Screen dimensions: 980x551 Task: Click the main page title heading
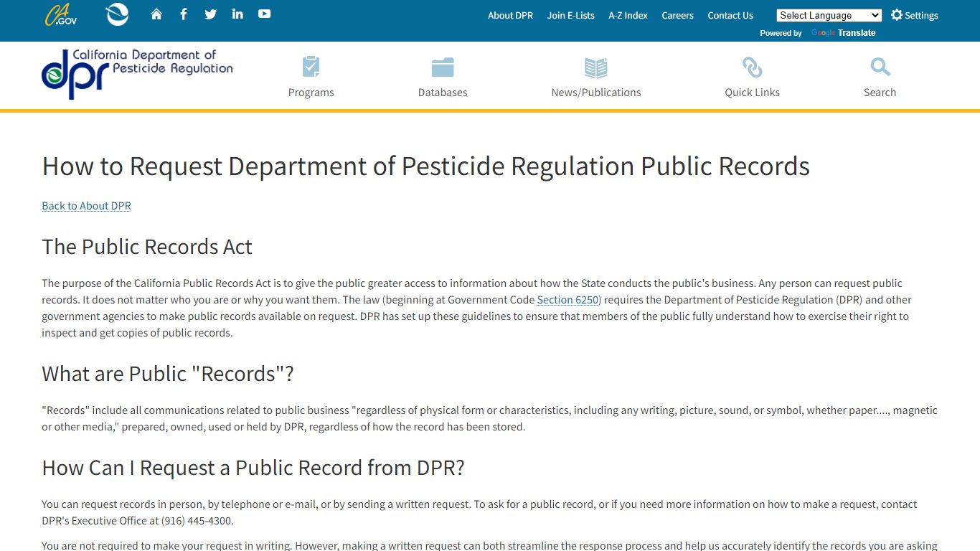(426, 166)
